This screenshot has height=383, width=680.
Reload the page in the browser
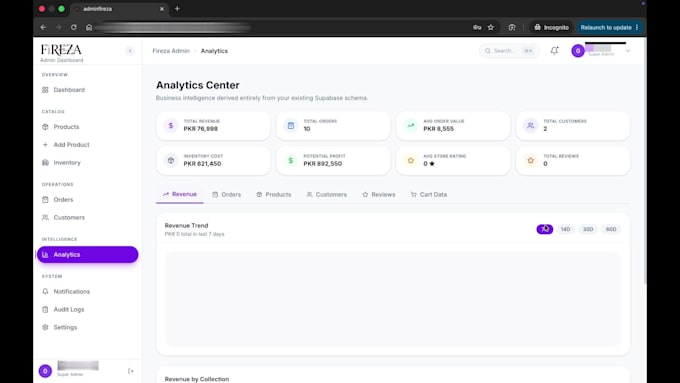[x=74, y=27]
